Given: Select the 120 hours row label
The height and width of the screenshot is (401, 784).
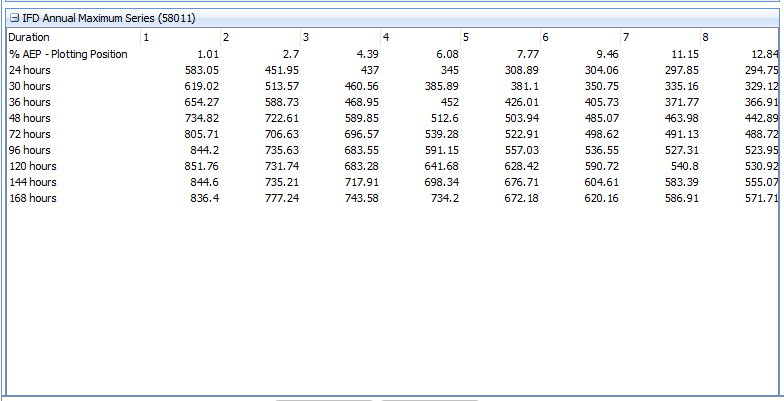Looking at the screenshot, I should tap(32, 166).
